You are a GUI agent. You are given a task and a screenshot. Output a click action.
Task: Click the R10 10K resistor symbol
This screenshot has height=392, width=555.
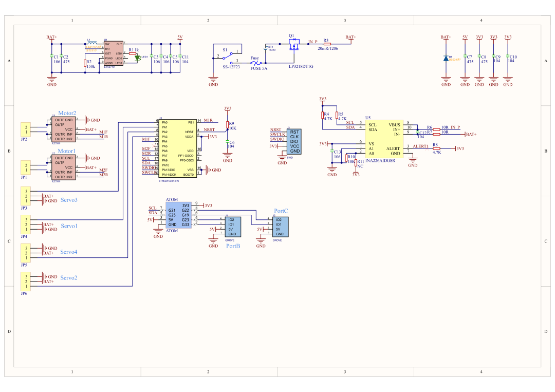[x=346, y=158]
